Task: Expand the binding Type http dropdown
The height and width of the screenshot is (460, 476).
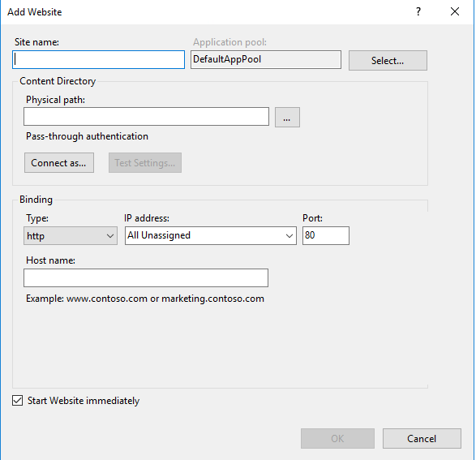Action: point(71,235)
